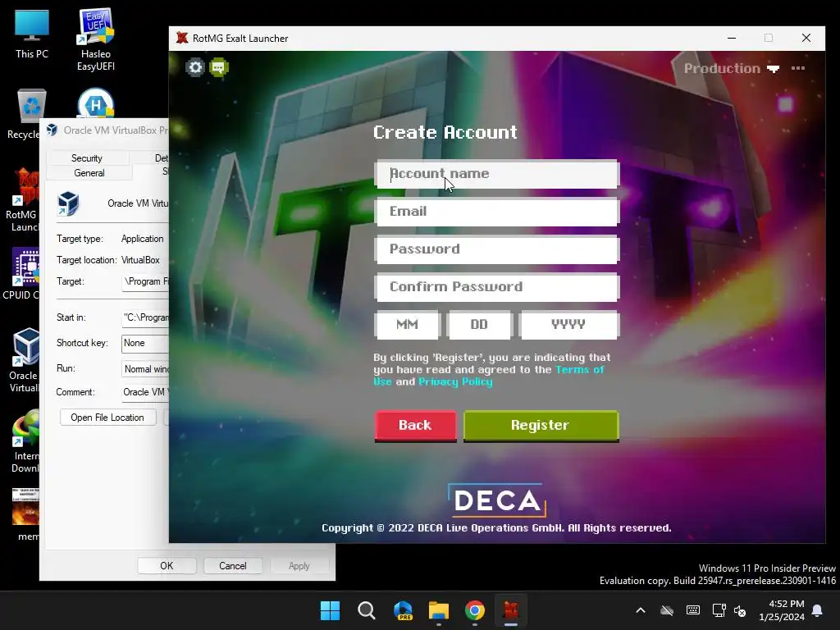Click RotMG launcher title bar icon
Viewport: 840px width, 630px height.
coord(182,38)
